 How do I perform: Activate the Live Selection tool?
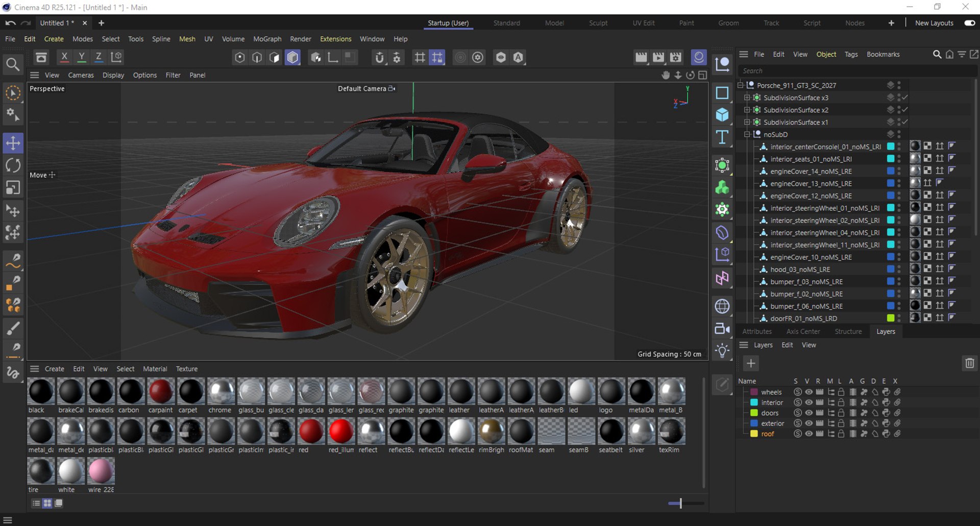[x=13, y=93]
